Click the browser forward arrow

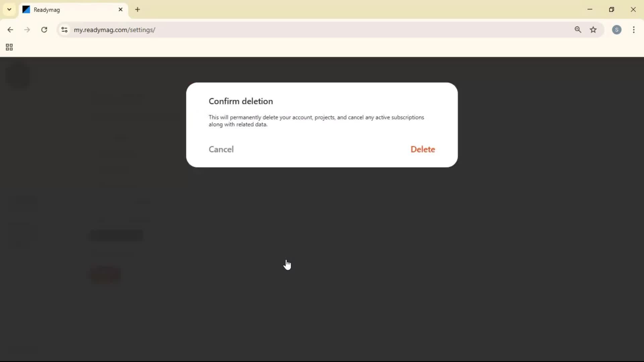tap(27, 30)
